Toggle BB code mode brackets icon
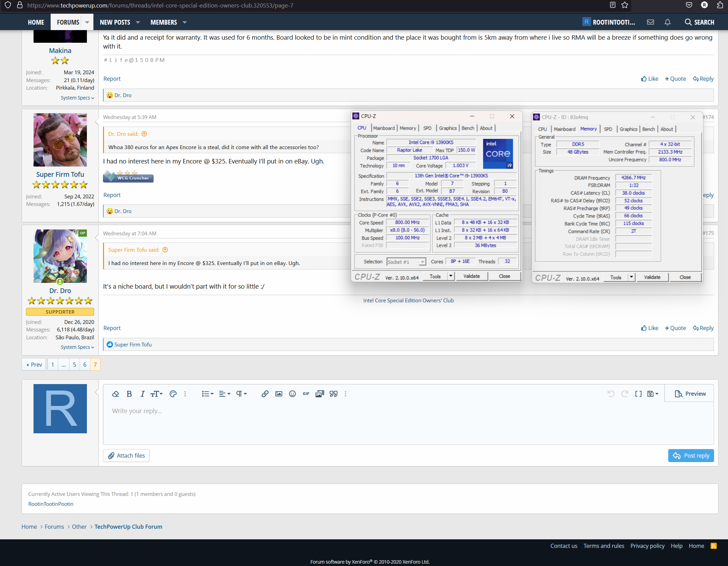Viewport: 728px width, 566px height. [638, 394]
